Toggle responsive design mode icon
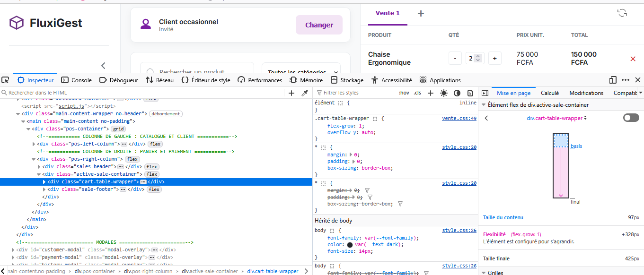644x275 pixels. [613, 80]
